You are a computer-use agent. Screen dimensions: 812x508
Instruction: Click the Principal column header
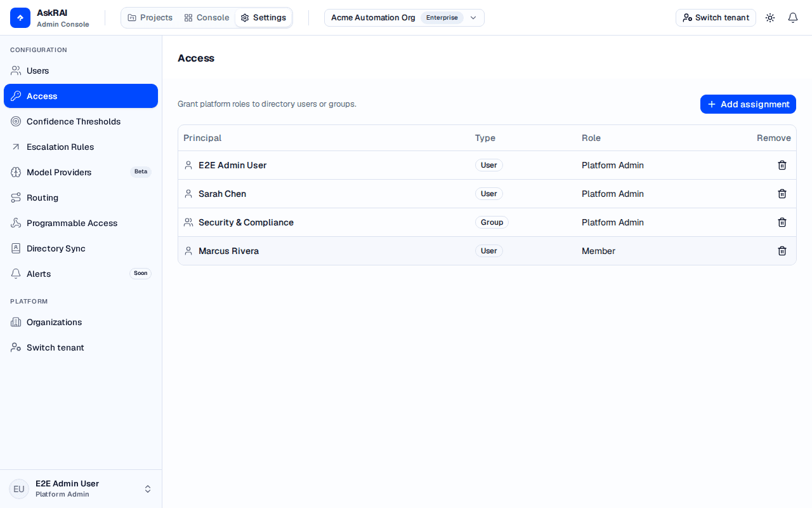202,138
